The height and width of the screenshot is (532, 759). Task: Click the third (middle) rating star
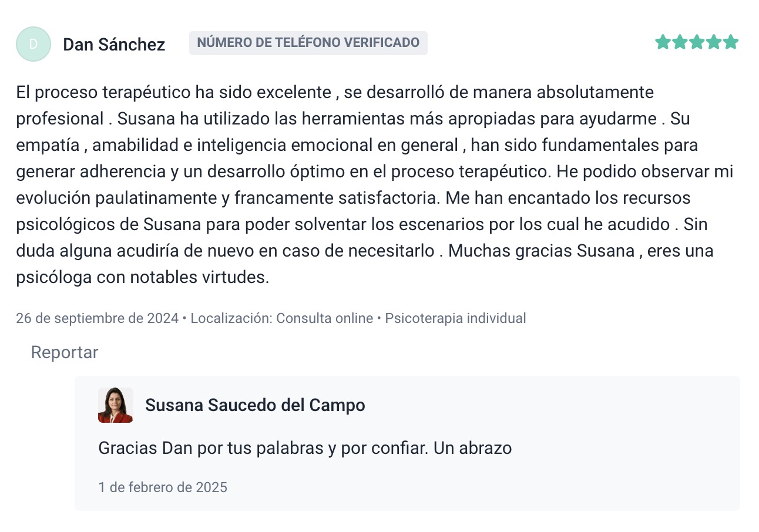(x=697, y=42)
